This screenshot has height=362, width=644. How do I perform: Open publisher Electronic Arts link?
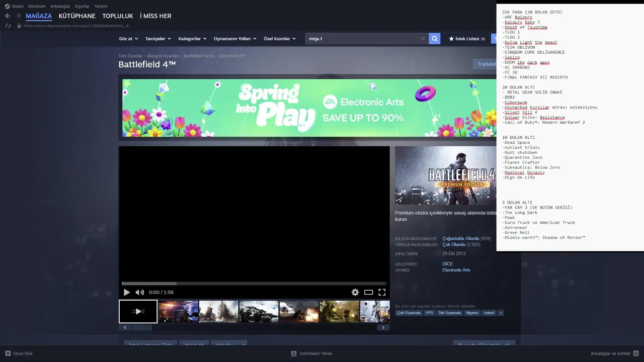[456, 270]
